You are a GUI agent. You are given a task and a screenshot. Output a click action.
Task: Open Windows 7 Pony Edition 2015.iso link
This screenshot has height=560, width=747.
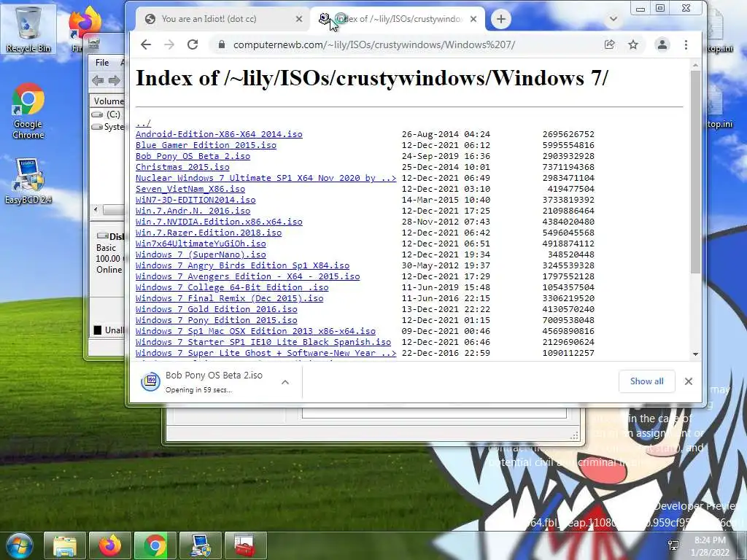(216, 321)
